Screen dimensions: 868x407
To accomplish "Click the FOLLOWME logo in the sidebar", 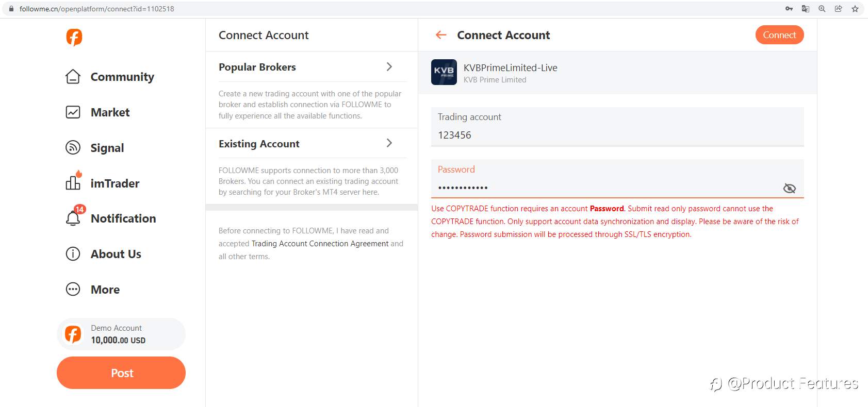I will click(x=74, y=37).
